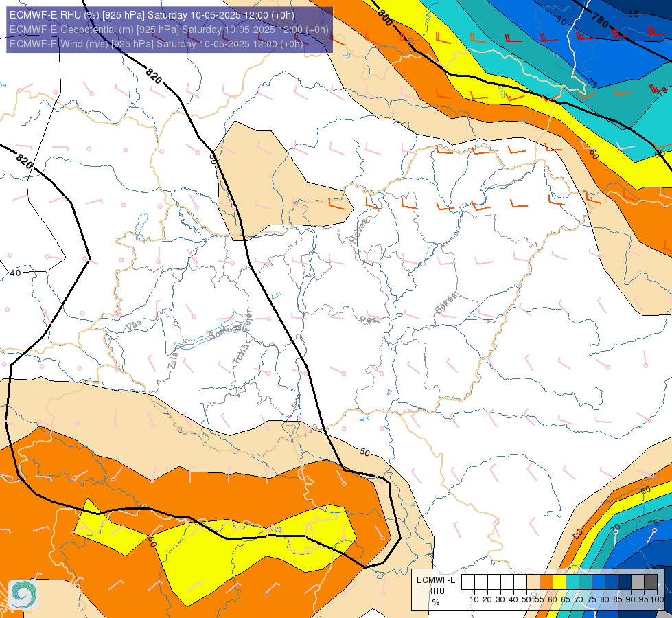Select the cyan 65-70% legend swatch

tap(572, 582)
